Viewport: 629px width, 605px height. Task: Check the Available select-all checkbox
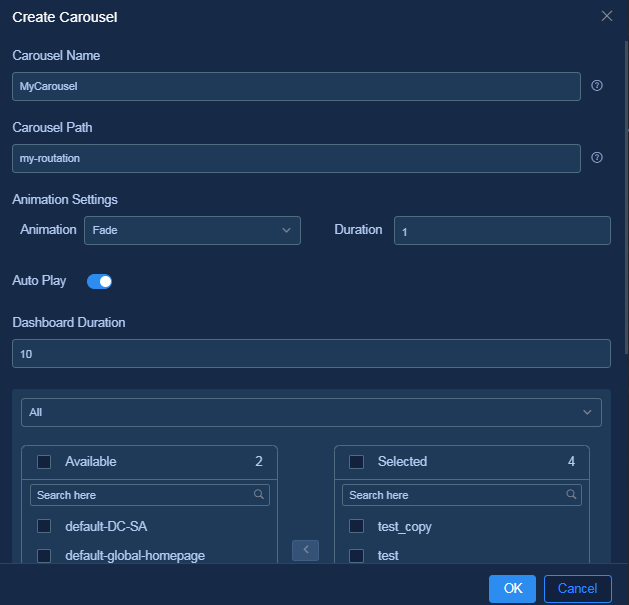point(44,462)
